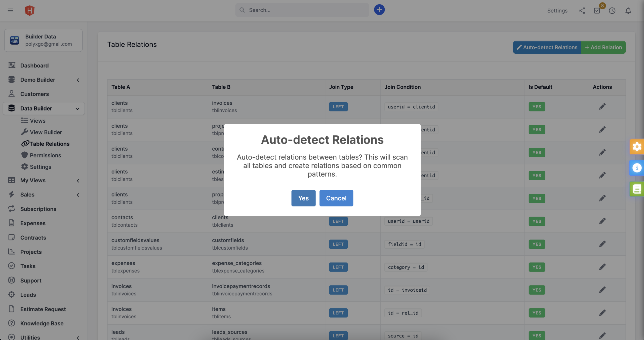This screenshot has width=644, height=340.
Task: Click the hamburger menu icon
Action: pos(10,10)
